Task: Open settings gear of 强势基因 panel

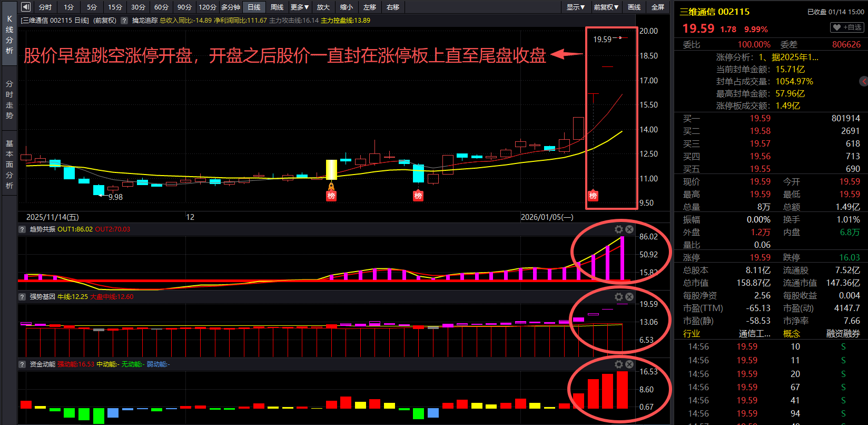Action: (x=619, y=297)
